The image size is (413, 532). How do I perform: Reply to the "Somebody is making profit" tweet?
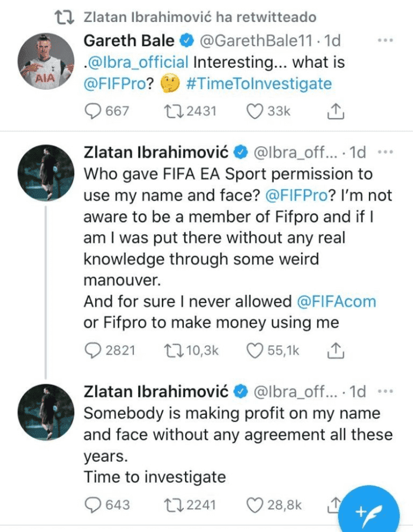pos(93,505)
